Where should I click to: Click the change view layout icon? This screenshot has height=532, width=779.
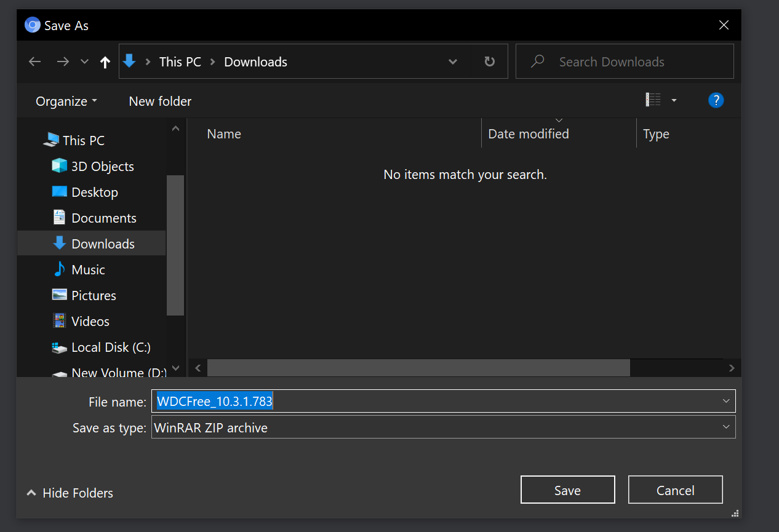653,100
